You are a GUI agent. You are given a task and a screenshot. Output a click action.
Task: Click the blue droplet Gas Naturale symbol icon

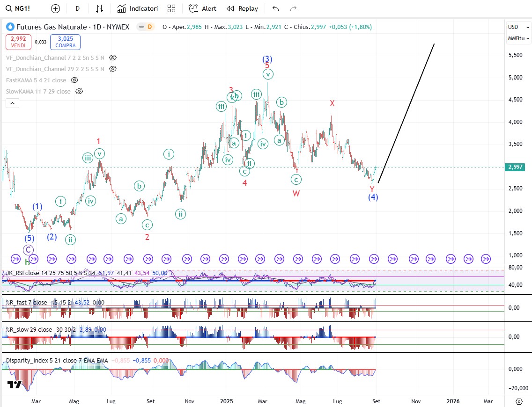10,27
